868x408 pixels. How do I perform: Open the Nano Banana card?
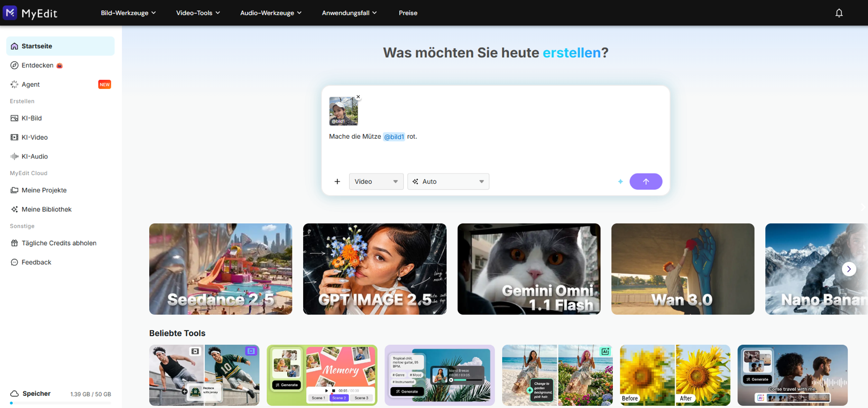(816, 269)
